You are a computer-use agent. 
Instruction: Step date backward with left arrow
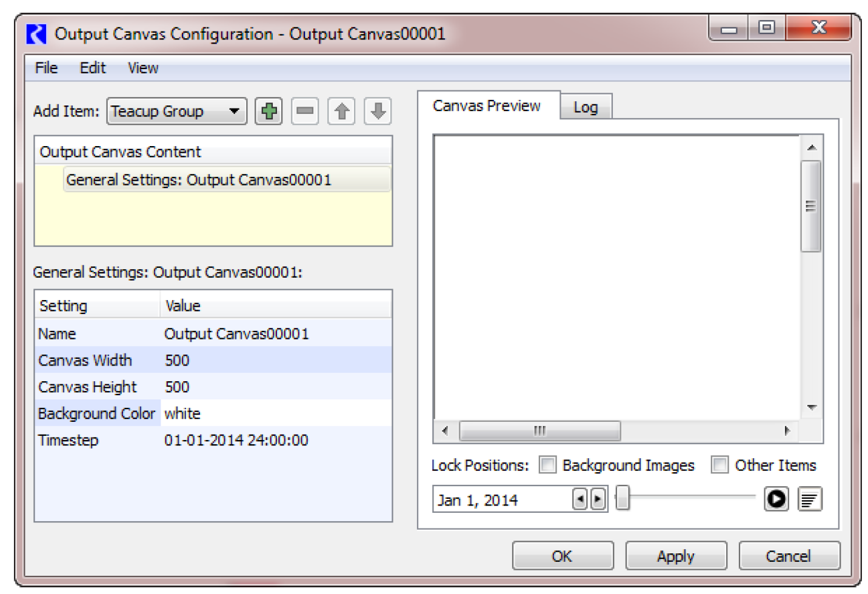(x=580, y=499)
